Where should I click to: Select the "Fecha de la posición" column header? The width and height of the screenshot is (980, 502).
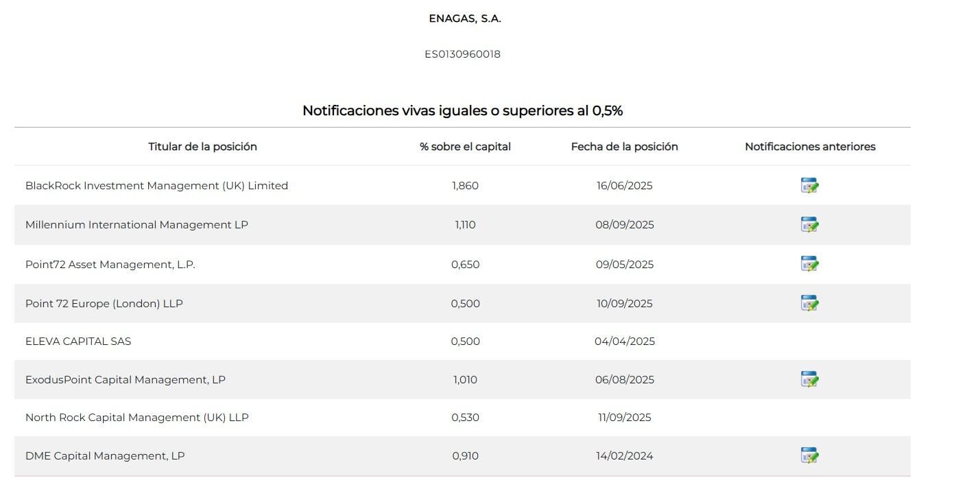pos(624,147)
